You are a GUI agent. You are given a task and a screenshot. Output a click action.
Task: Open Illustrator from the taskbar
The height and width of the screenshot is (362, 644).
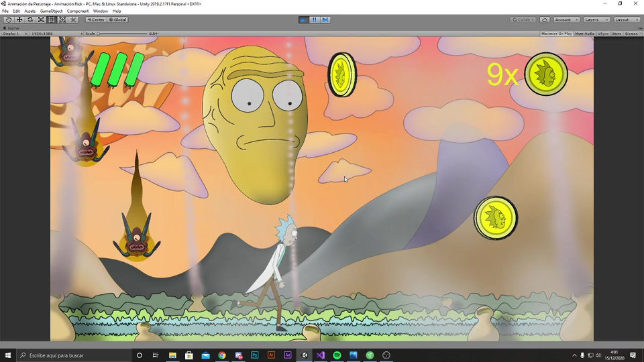[271, 355]
